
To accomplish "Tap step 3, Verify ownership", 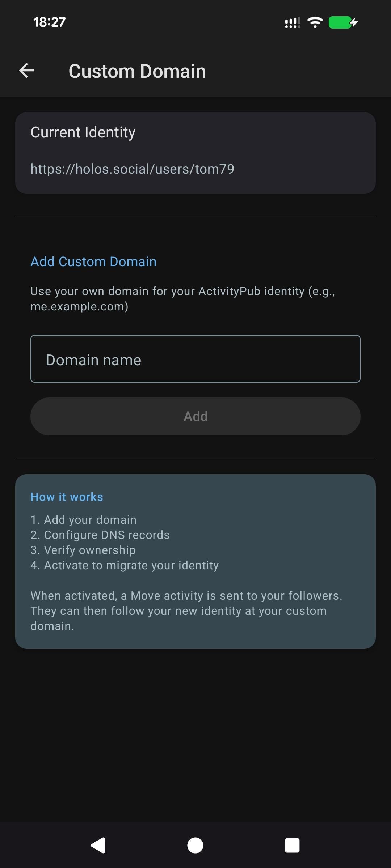I will 83,550.
